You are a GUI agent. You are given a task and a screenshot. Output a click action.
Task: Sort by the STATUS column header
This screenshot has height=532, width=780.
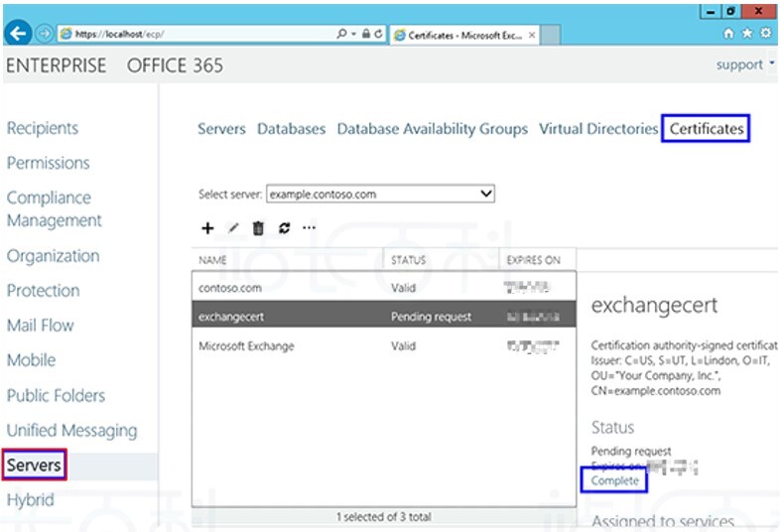tap(442, 260)
